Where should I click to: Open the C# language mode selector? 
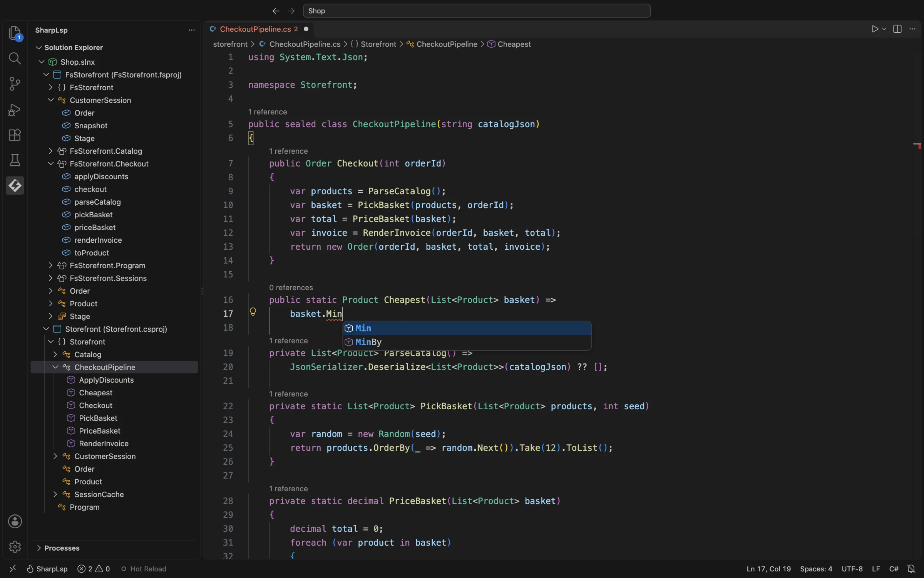[894, 569]
